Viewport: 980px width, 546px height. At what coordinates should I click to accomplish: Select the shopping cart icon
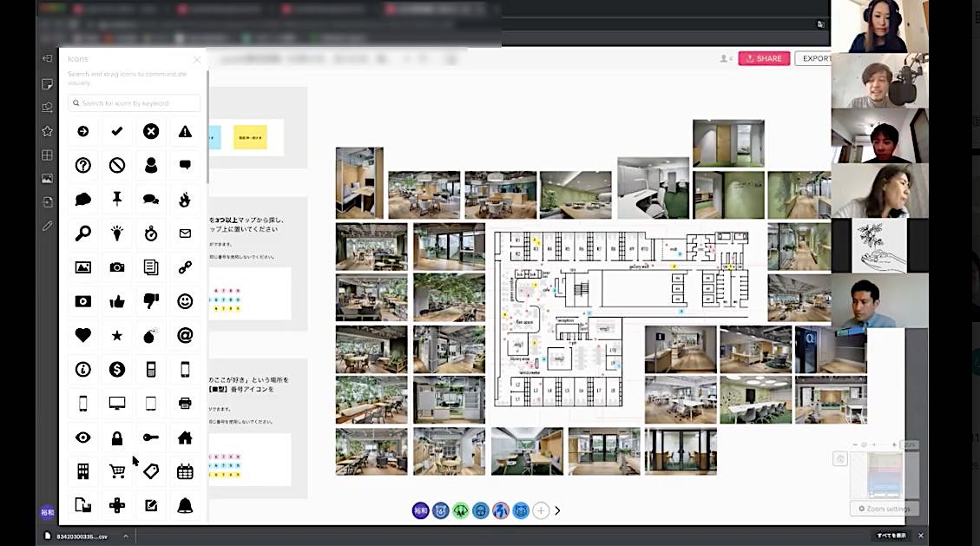coord(117,471)
